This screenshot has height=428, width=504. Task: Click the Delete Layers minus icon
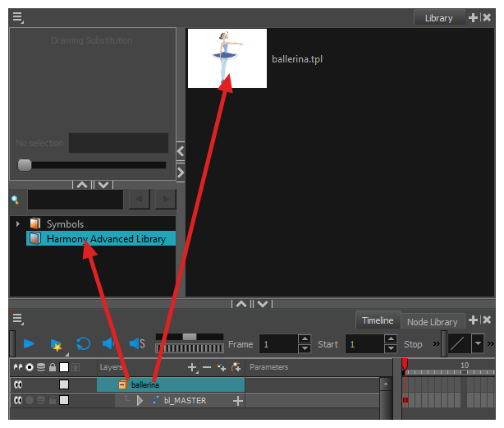[x=207, y=367]
